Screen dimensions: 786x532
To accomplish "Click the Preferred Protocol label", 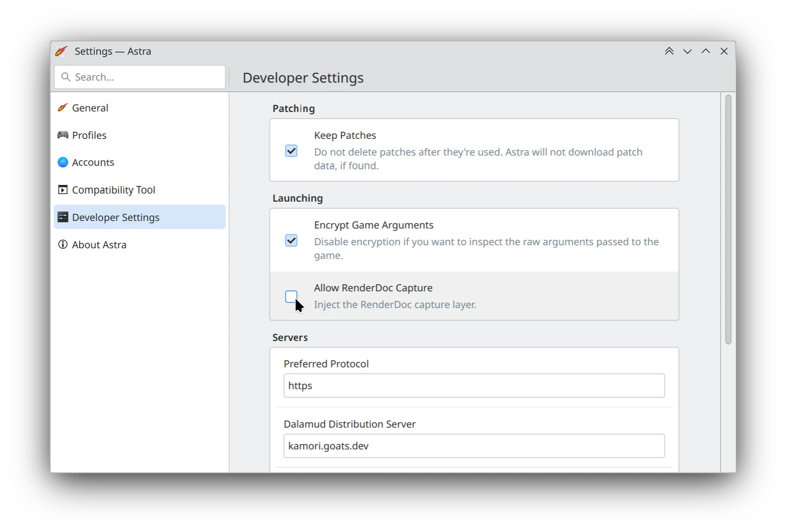I will pyautogui.click(x=326, y=364).
